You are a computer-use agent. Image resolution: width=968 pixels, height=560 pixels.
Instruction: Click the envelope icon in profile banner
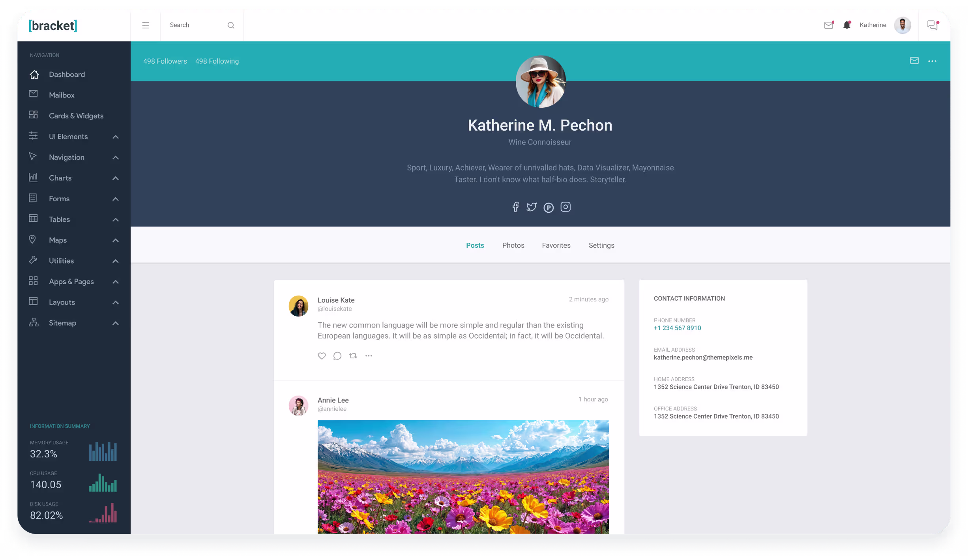914,60
